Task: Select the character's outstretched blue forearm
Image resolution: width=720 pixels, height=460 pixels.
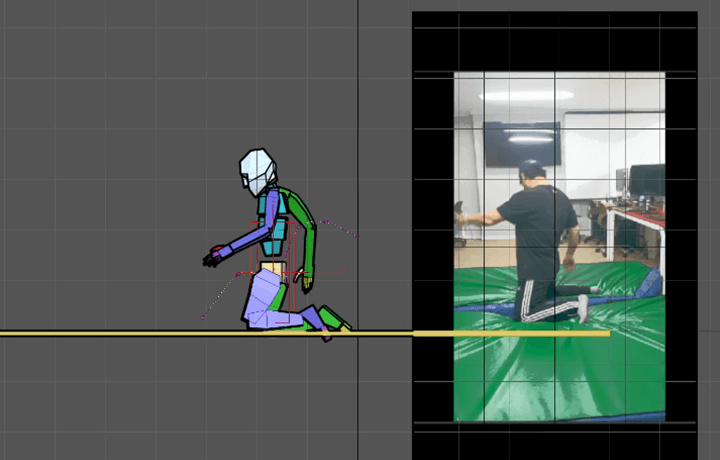Action: point(247,240)
